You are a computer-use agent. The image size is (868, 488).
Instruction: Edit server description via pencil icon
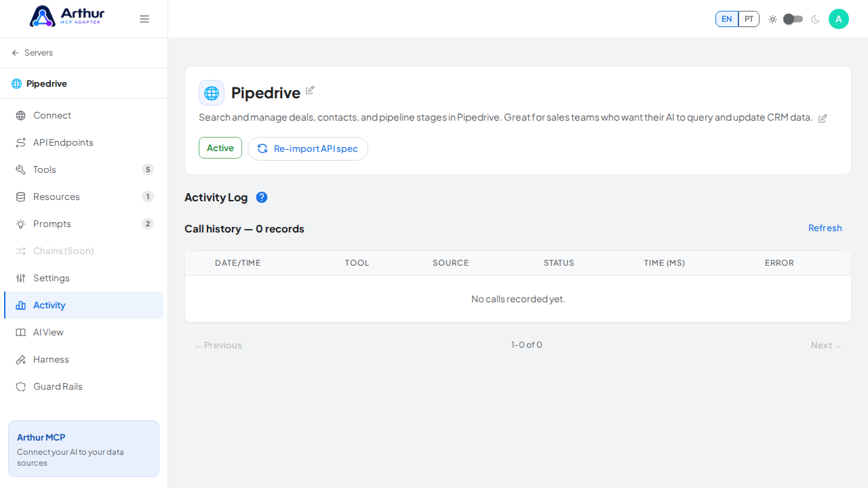[823, 119]
